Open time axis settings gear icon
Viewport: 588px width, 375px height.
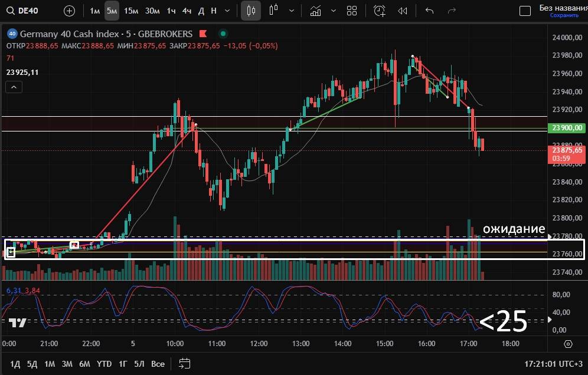[x=568, y=344]
